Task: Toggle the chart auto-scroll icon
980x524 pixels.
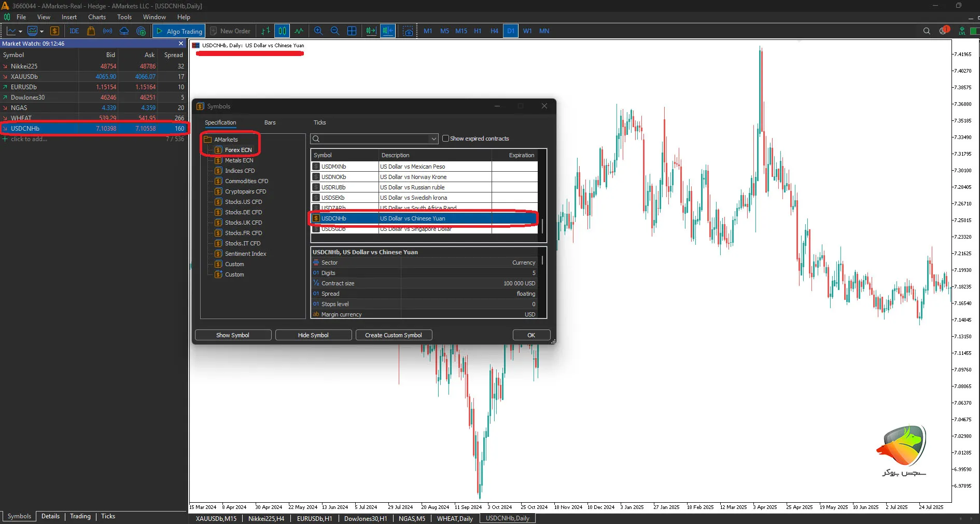Action: point(371,31)
